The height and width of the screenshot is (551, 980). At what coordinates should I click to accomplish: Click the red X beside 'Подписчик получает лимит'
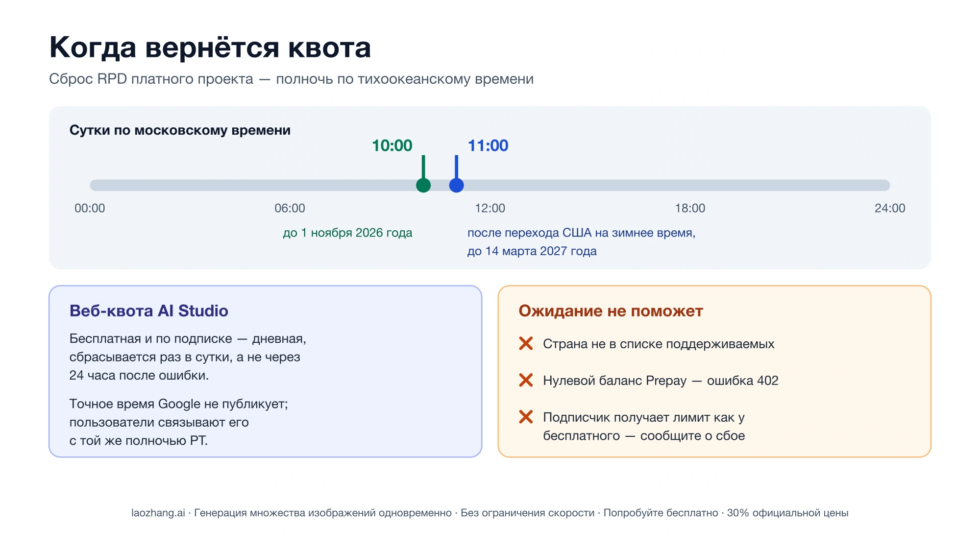[526, 417]
